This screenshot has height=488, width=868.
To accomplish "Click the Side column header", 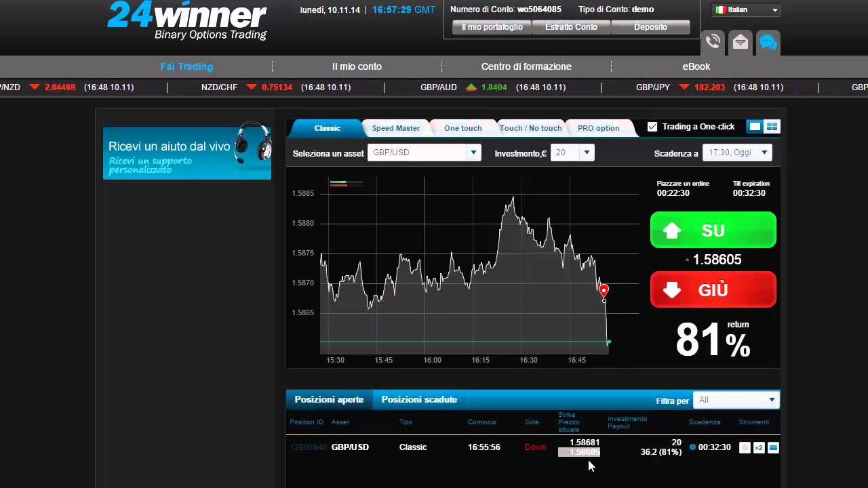I will 532,422.
